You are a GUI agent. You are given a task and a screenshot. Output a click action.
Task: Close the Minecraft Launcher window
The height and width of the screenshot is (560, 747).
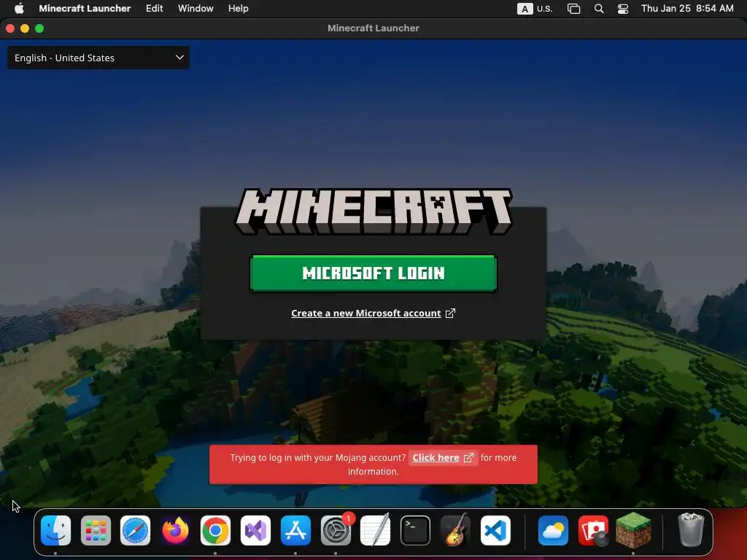[10, 28]
